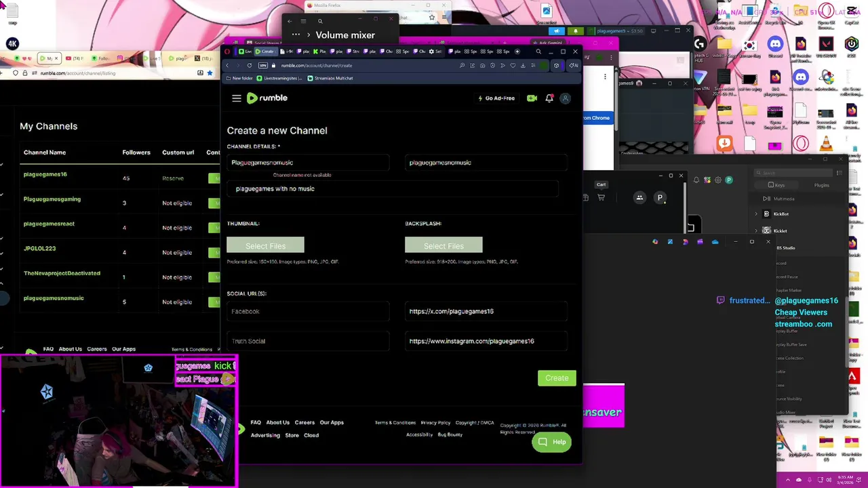This screenshot has width=868, height=488.
Task: Open the Rumble hamburger menu
Action: pos(237,98)
